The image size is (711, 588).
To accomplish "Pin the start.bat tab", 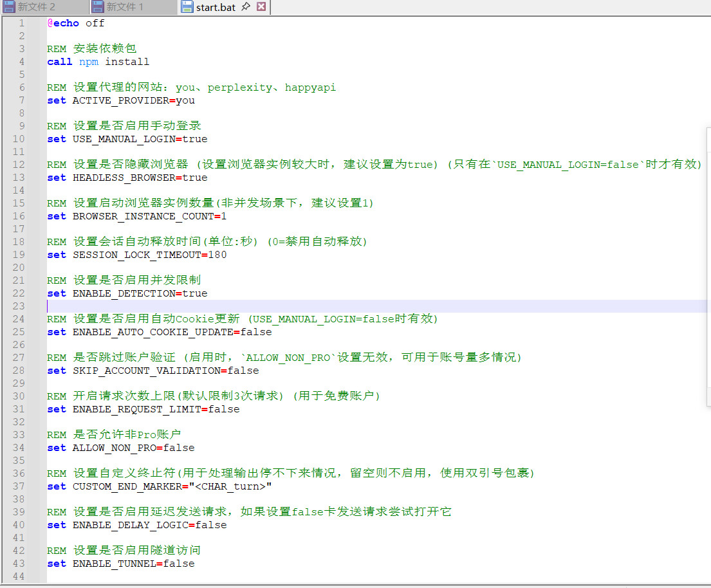I will click(246, 7).
